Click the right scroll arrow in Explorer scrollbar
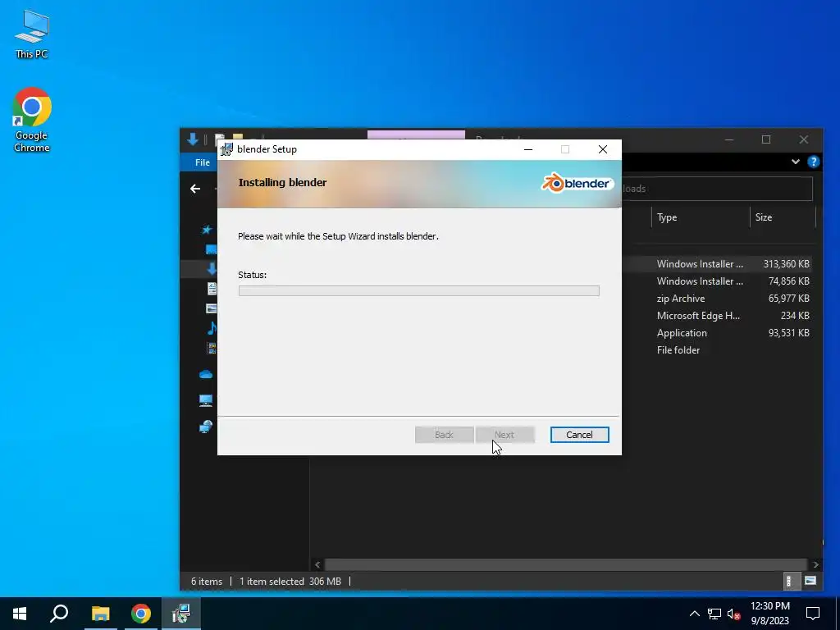The height and width of the screenshot is (630, 840). 815,564
